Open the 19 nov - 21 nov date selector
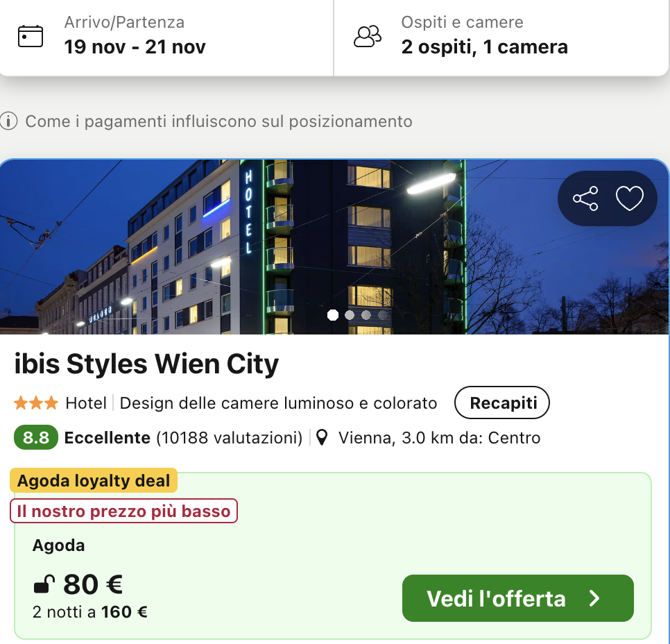670x644 pixels. pos(135,46)
